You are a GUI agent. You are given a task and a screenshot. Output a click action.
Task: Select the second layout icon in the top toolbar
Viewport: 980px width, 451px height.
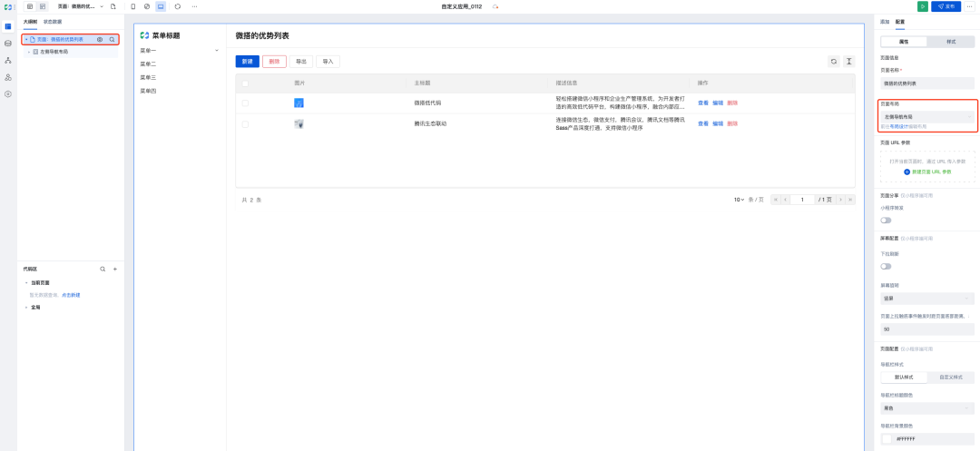[x=43, y=6]
